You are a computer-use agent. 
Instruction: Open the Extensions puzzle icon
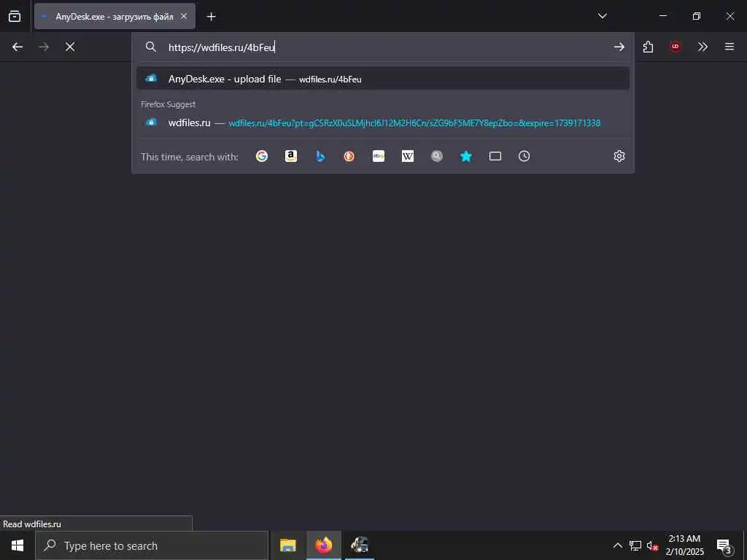[x=648, y=47]
